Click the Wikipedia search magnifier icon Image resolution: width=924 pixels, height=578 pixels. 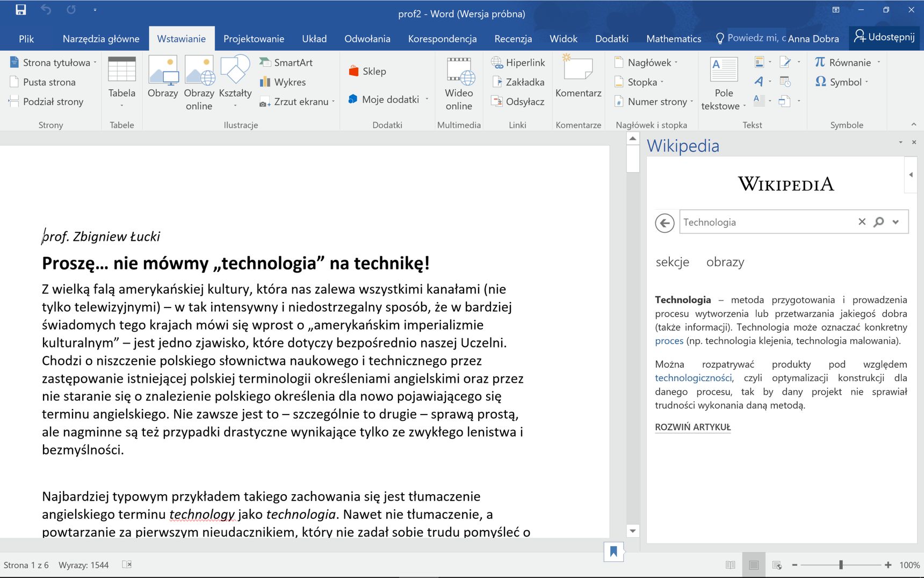click(878, 222)
